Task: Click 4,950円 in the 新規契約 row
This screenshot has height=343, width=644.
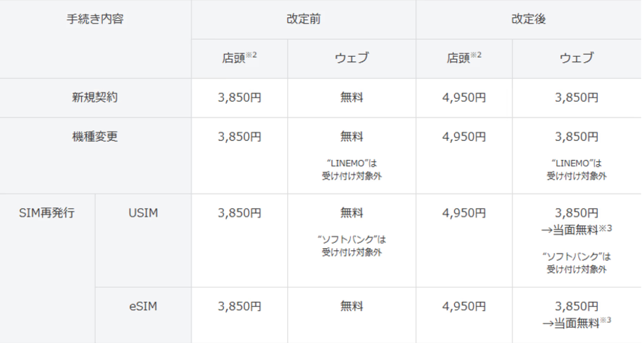Action: tap(464, 97)
